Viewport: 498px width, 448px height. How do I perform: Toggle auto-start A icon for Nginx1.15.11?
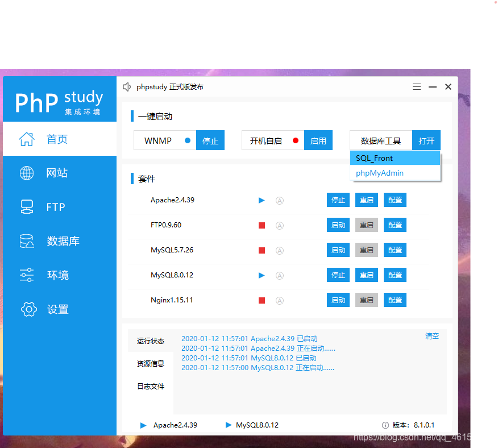280,301
